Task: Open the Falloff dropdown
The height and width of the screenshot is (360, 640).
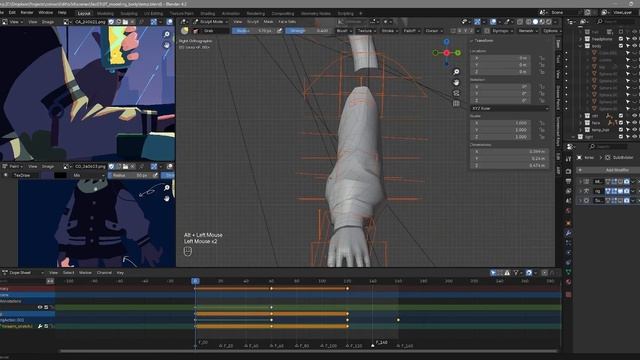Action: point(411,31)
